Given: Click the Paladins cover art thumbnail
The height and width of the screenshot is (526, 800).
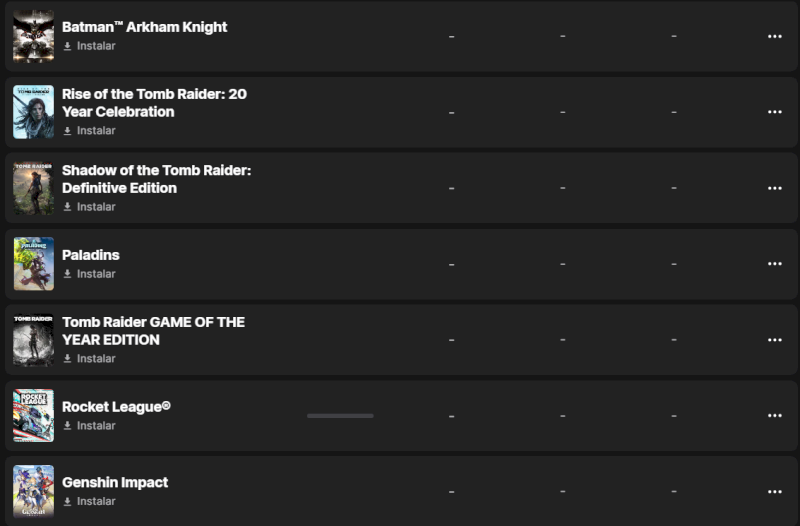Looking at the screenshot, I should point(33,264).
